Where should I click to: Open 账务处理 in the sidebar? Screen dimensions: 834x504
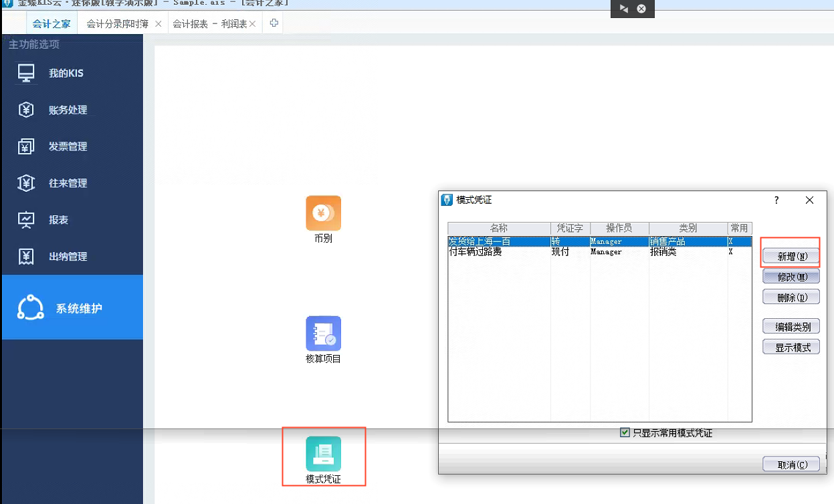[x=68, y=110]
